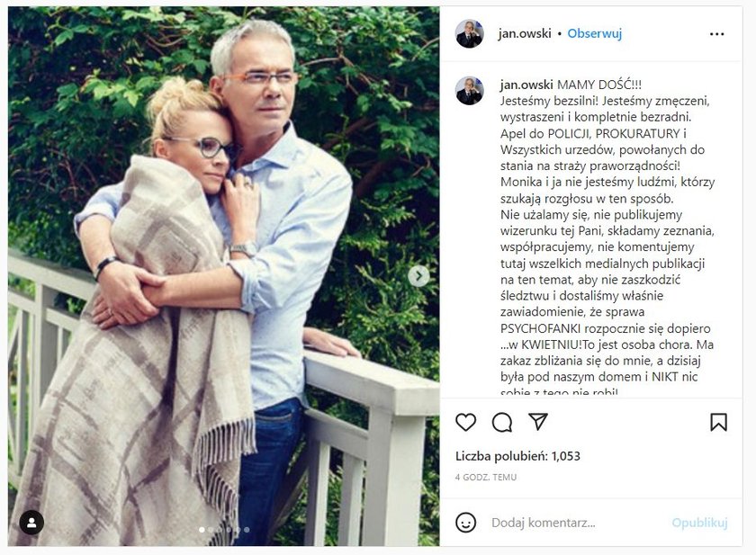Select last carousel dot indicator
The height and width of the screenshot is (555, 756).
coord(247,530)
